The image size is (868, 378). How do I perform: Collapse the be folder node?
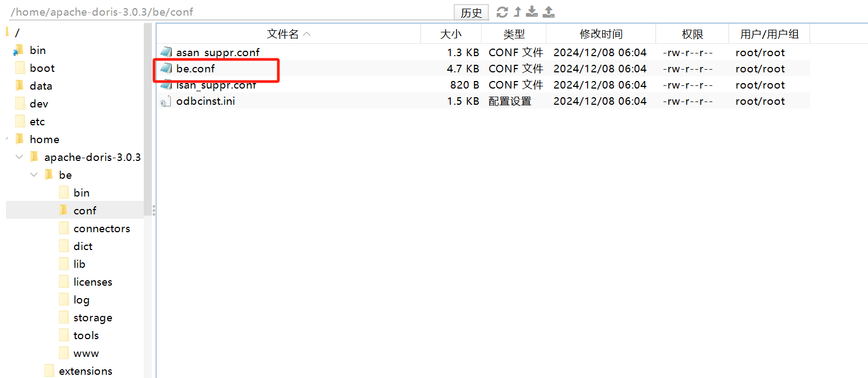click(x=34, y=175)
